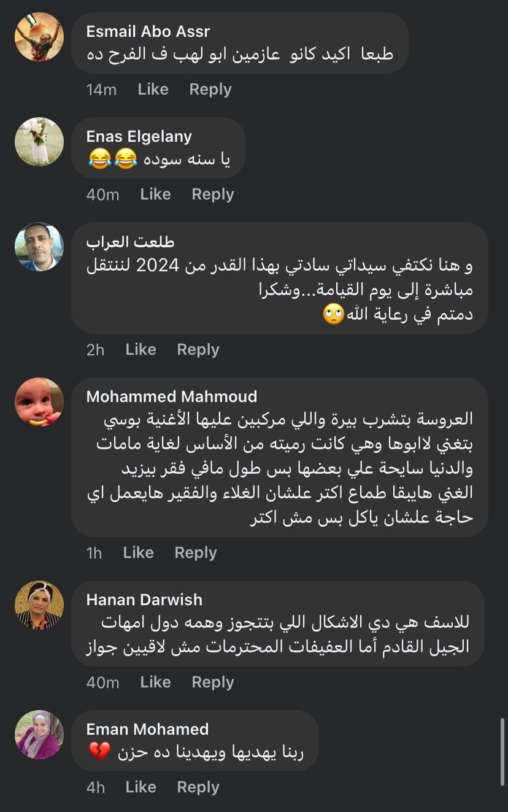This screenshot has height=812, width=508.
Task: Tap Enas Elgelany's avatar
Action: 39,142
